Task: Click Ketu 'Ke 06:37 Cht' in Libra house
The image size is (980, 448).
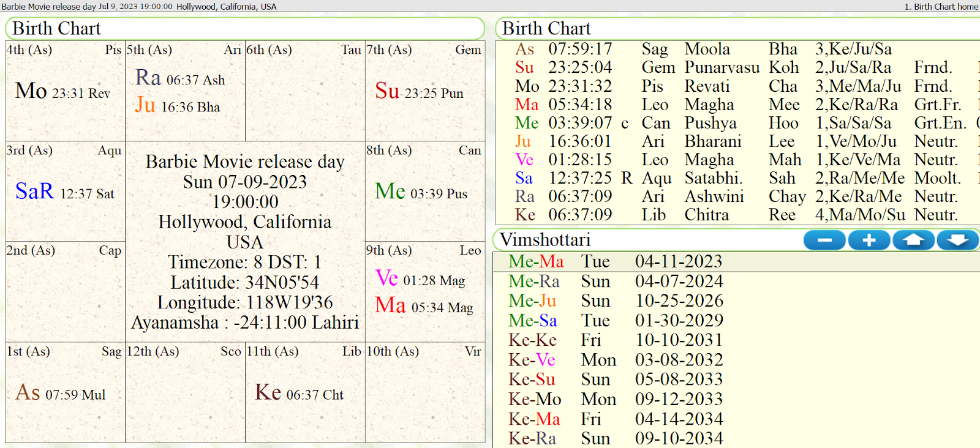Action: click(x=300, y=392)
